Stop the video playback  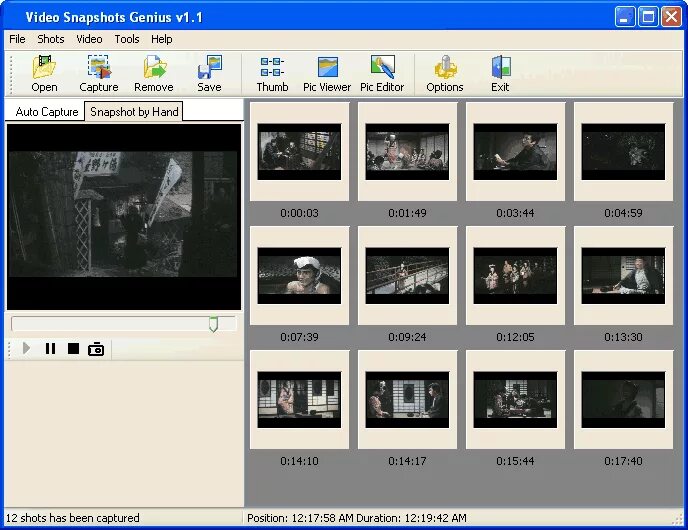(73, 348)
